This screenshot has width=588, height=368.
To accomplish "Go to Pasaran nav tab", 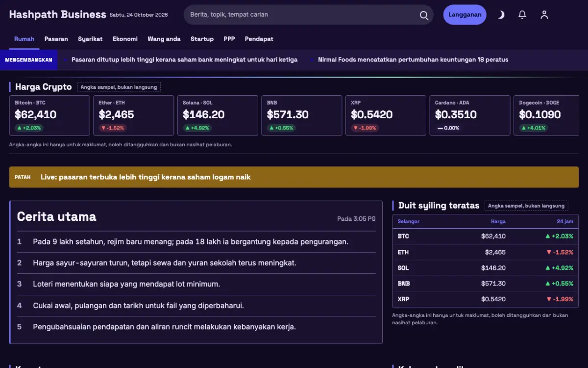I will 56,39.
